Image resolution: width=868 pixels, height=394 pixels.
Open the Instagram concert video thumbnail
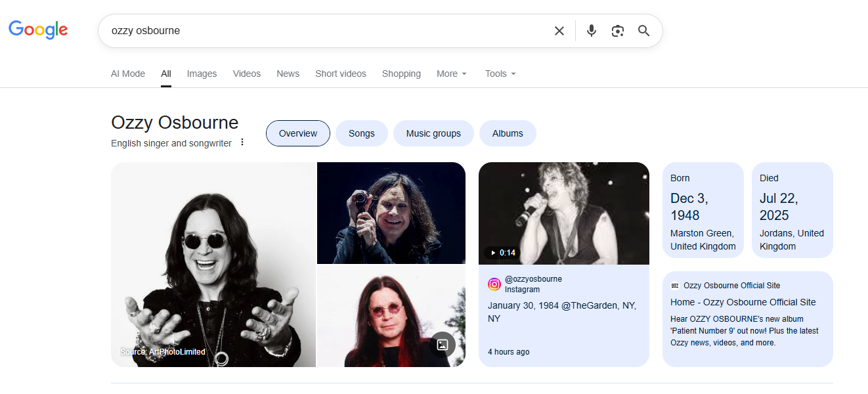tap(564, 213)
